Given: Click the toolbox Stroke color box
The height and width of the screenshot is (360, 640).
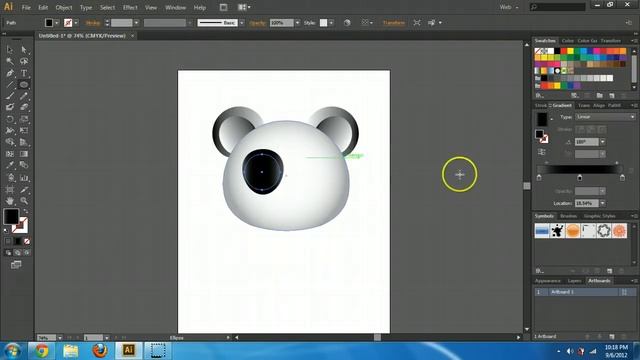Looking at the screenshot, I should click(x=20, y=225).
